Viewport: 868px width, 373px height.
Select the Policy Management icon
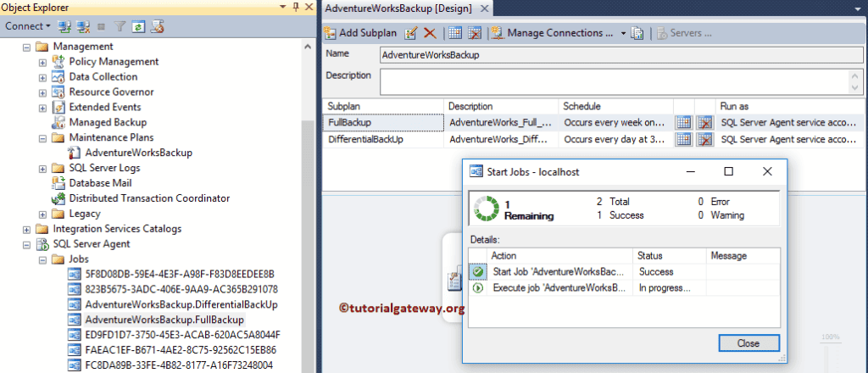pyautogui.click(x=58, y=61)
